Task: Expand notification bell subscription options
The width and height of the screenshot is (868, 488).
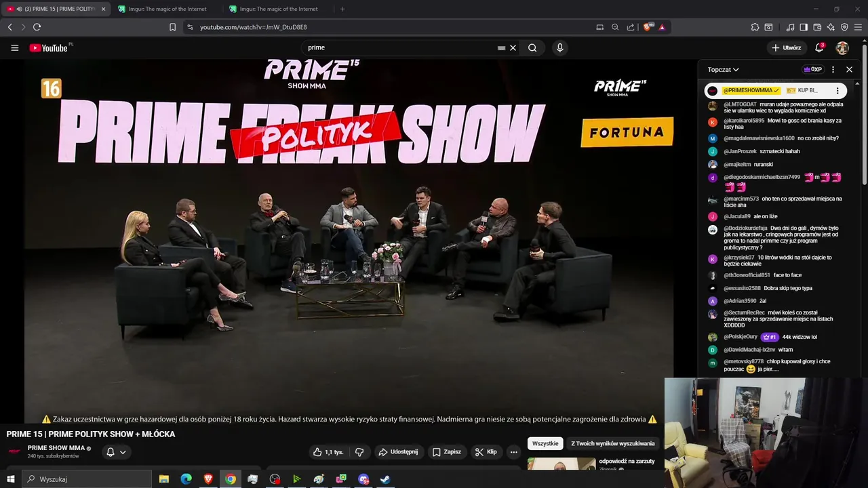Action: tap(123, 452)
